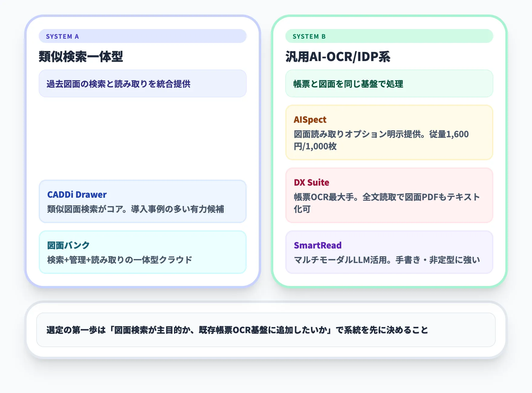The height and width of the screenshot is (393, 532).
Task: Select the 過去図面の検索と読み取りを統合提供 description box
Action: coord(142,84)
